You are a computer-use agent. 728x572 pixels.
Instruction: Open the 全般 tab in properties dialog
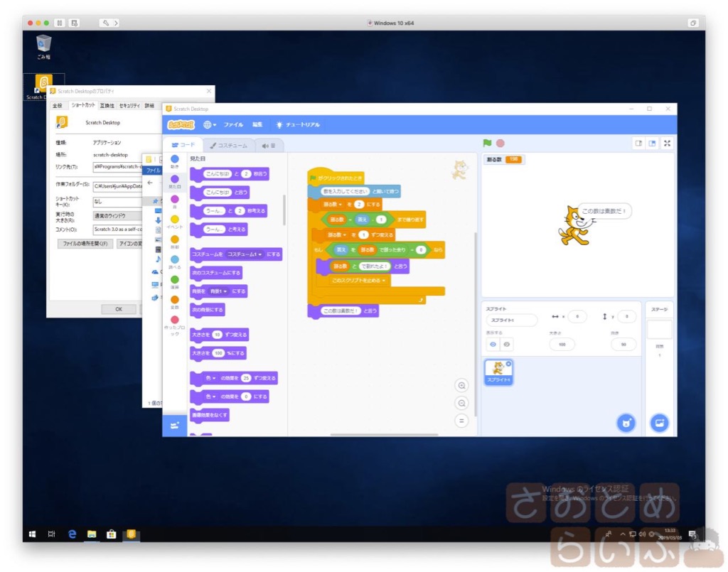(x=58, y=106)
